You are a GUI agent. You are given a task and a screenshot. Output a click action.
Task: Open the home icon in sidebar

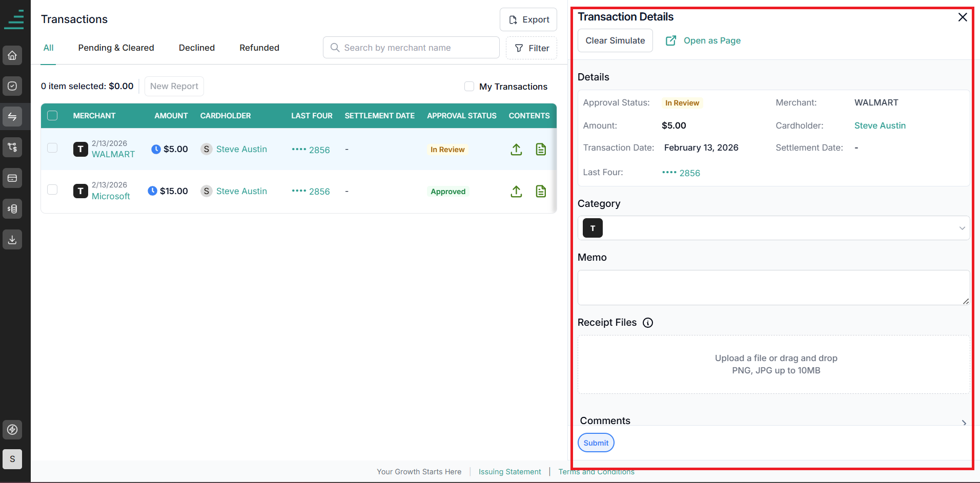click(12, 55)
